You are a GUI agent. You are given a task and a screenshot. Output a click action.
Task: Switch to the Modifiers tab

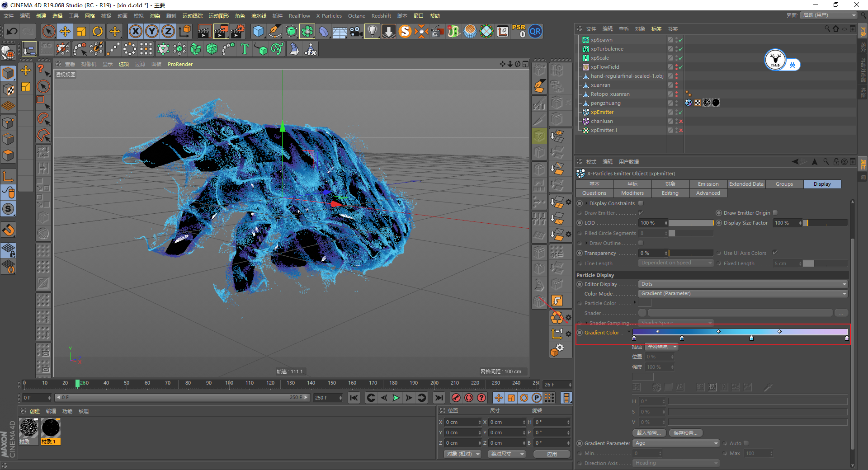(632, 193)
